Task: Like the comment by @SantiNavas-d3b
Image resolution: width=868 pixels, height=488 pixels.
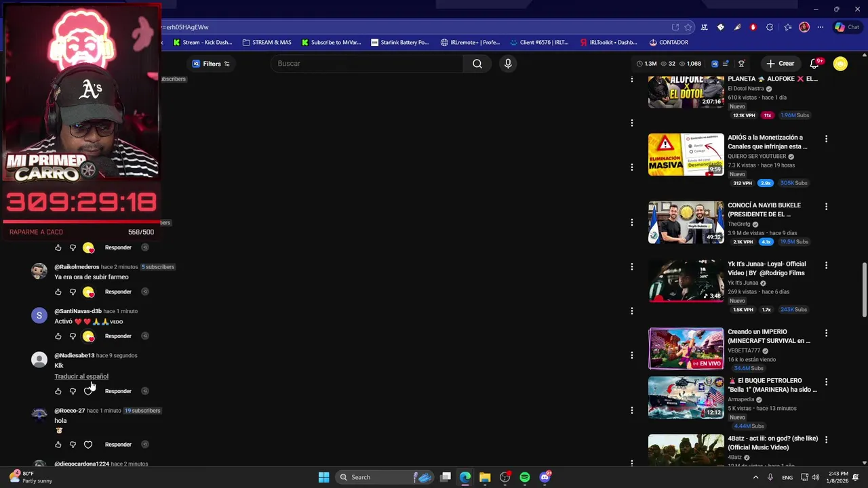Action: 58,336
